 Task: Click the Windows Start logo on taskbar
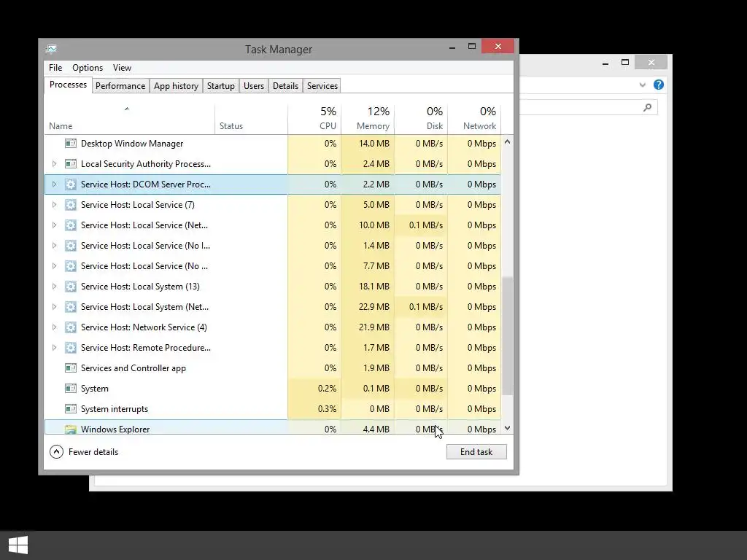pos(18,545)
